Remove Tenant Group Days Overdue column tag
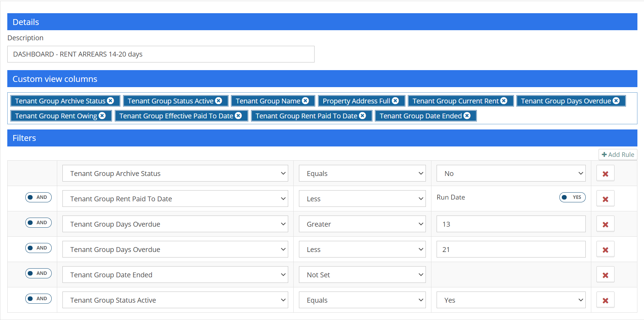This screenshot has width=644, height=320. (616, 101)
